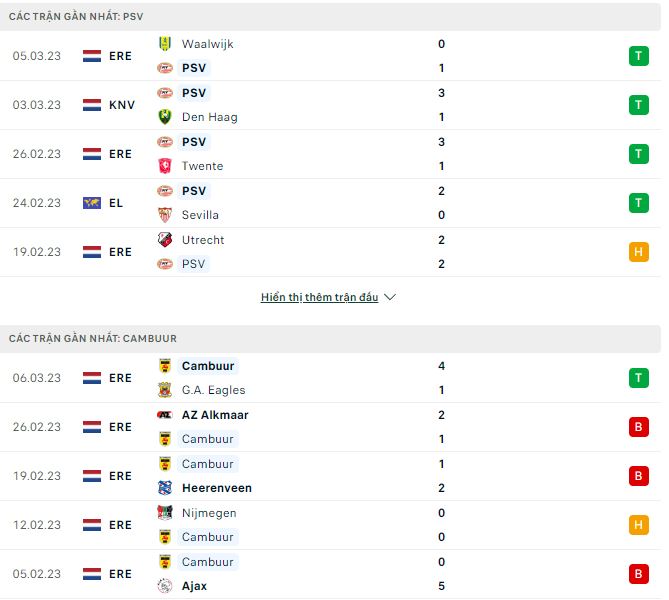Click the green T badge for Waalwijk match
Screen dimensions: 669x600
pos(639,56)
